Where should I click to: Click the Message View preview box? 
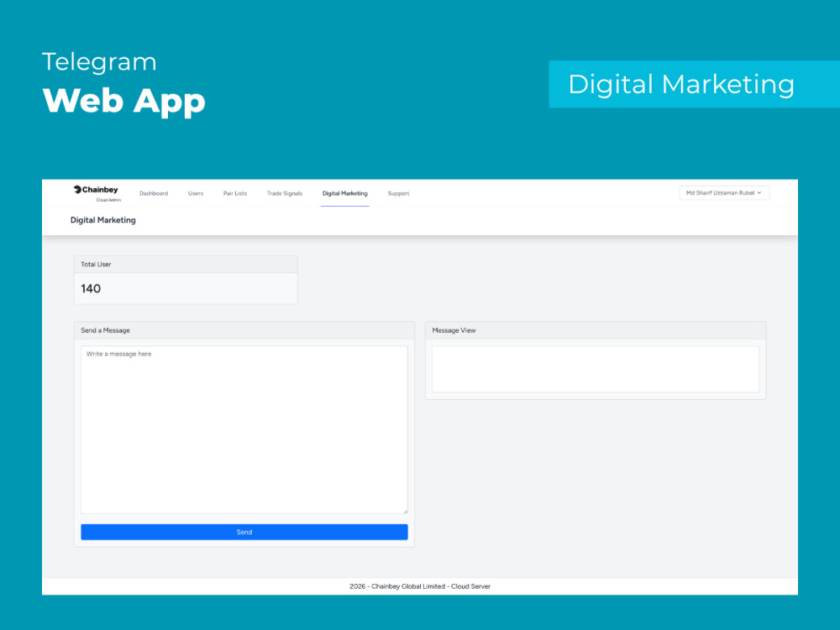coord(596,369)
